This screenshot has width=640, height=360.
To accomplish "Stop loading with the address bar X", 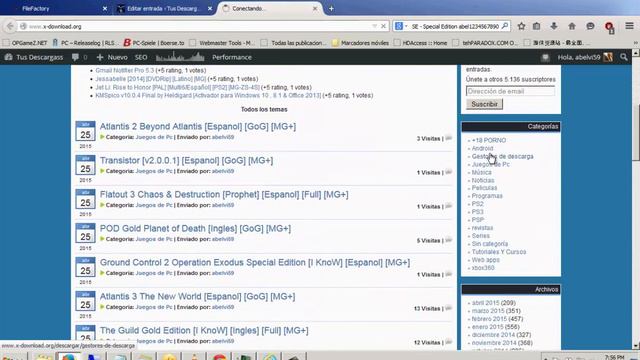I will click(x=383, y=26).
